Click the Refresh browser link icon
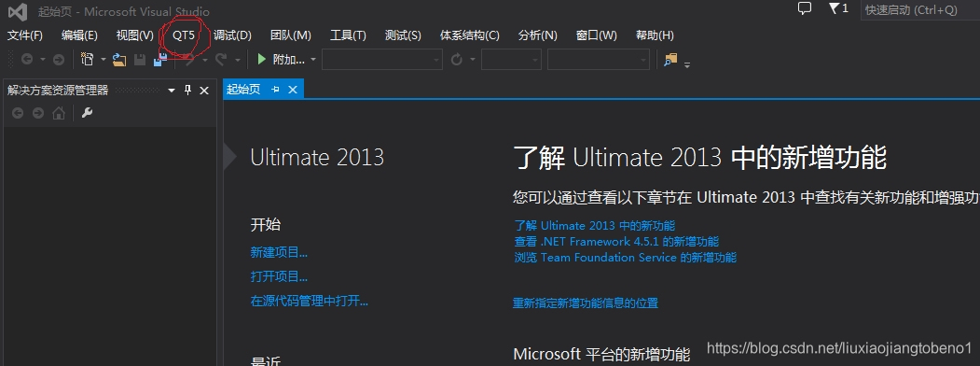The width and height of the screenshot is (980, 366). point(457,60)
